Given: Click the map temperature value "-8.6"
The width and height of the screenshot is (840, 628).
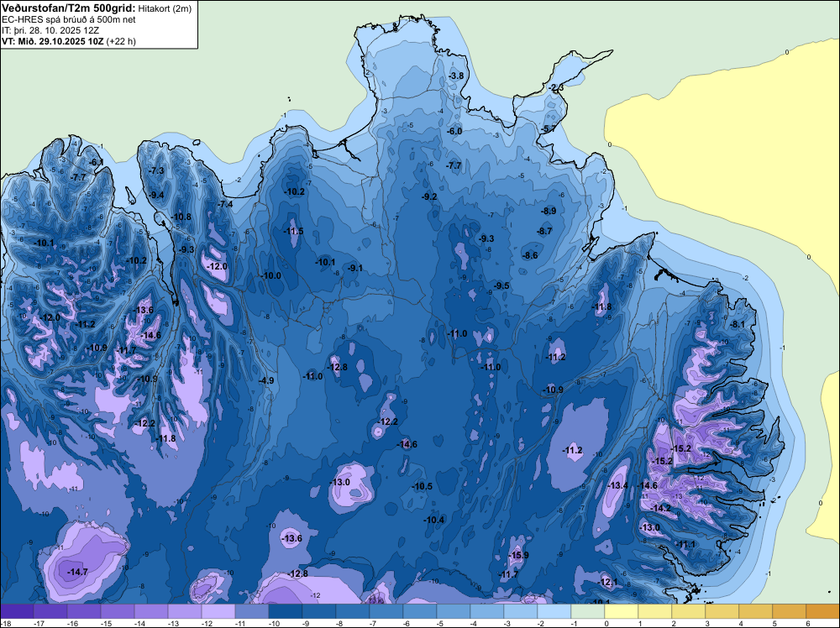Looking at the screenshot, I should 530,256.
